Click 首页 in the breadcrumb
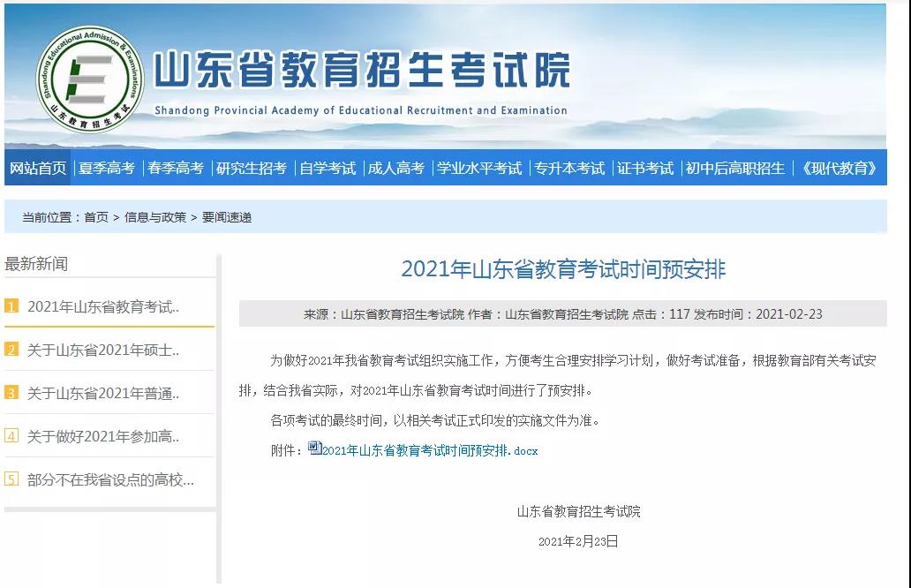The height and width of the screenshot is (588, 911). point(96,217)
